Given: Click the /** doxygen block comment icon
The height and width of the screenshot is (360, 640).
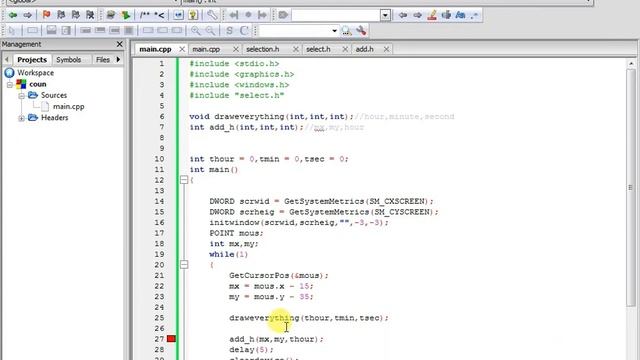Looking at the screenshot, I should (144, 16).
